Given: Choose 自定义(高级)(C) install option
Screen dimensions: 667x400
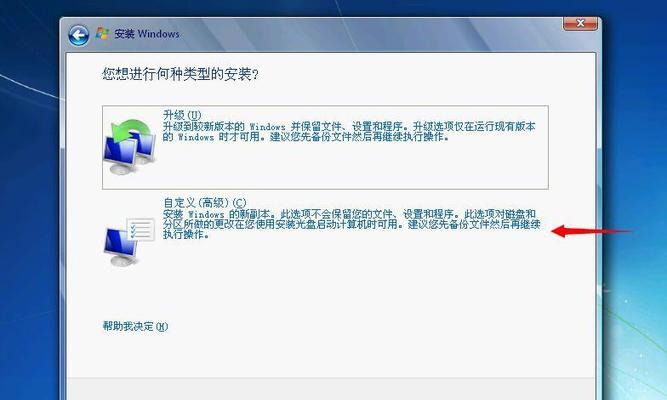Looking at the screenshot, I should [x=205, y=203].
